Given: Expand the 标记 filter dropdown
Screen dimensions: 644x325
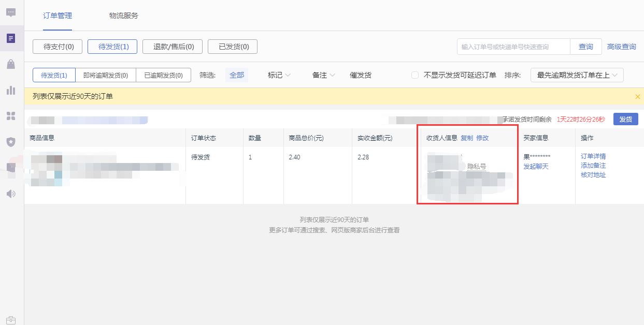Looking at the screenshot, I should coord(279,75).
